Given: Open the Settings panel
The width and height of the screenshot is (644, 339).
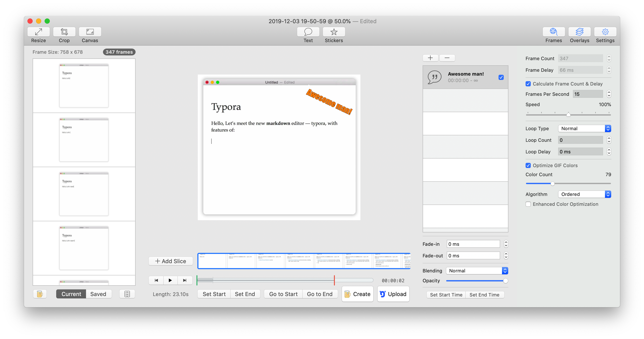Looking at the screenshot, I should 605,32.
